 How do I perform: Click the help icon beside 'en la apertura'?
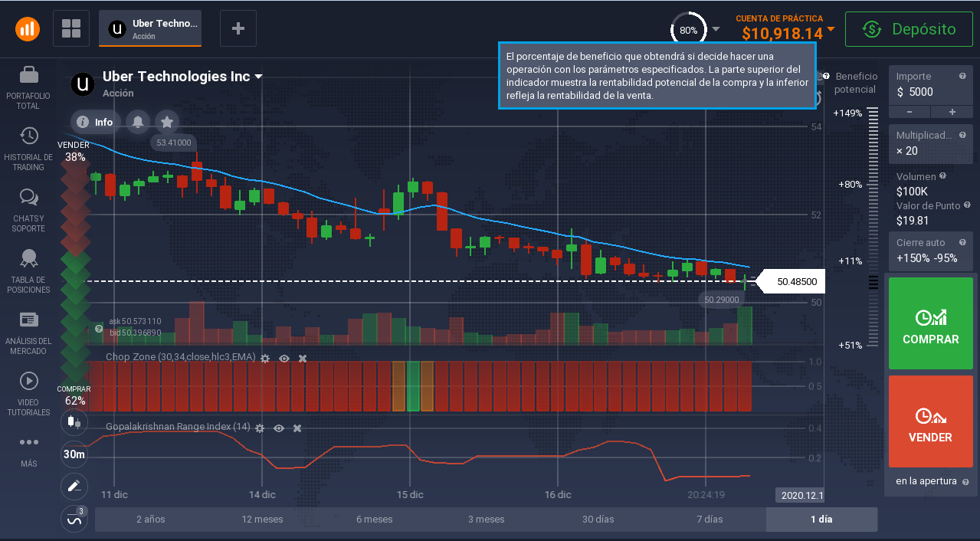point(965,482)
